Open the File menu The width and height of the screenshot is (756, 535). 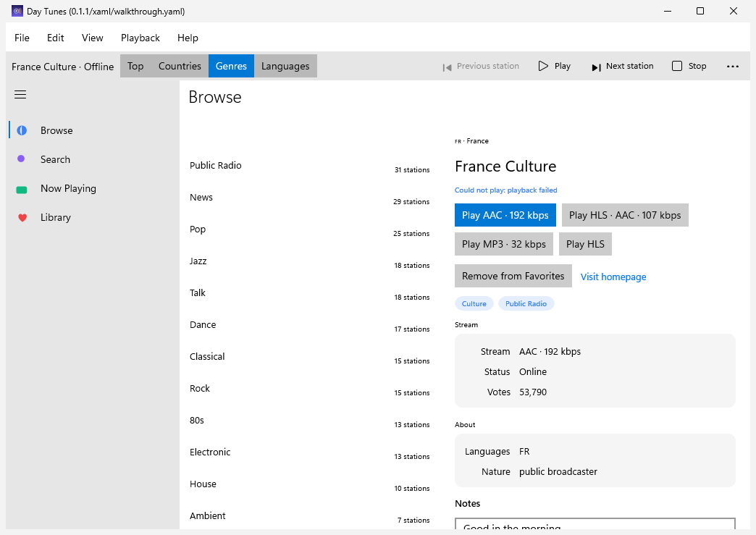coord(22,38)
